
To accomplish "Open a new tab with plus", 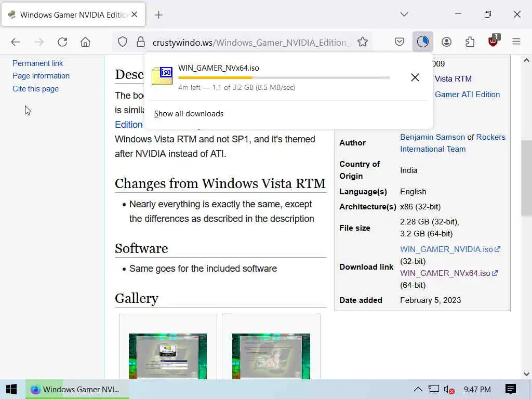I will (158, 15).
